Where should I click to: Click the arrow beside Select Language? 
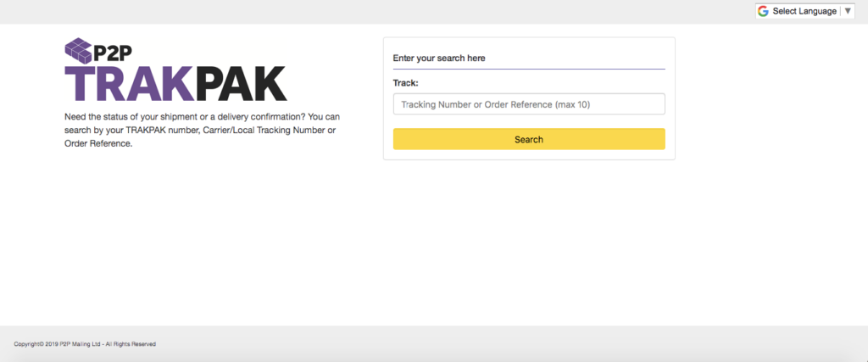(x=848, y=11)
